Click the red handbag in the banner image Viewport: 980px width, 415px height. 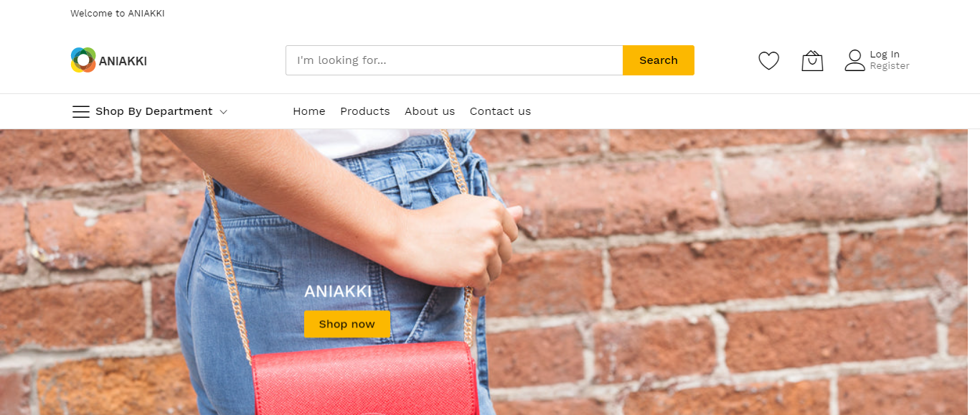click(364, 378)
